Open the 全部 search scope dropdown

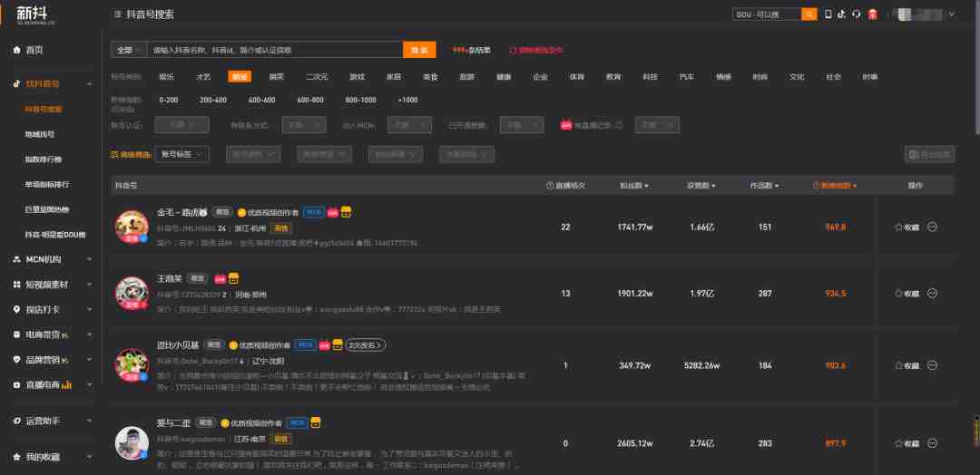[x=129, y=50]
